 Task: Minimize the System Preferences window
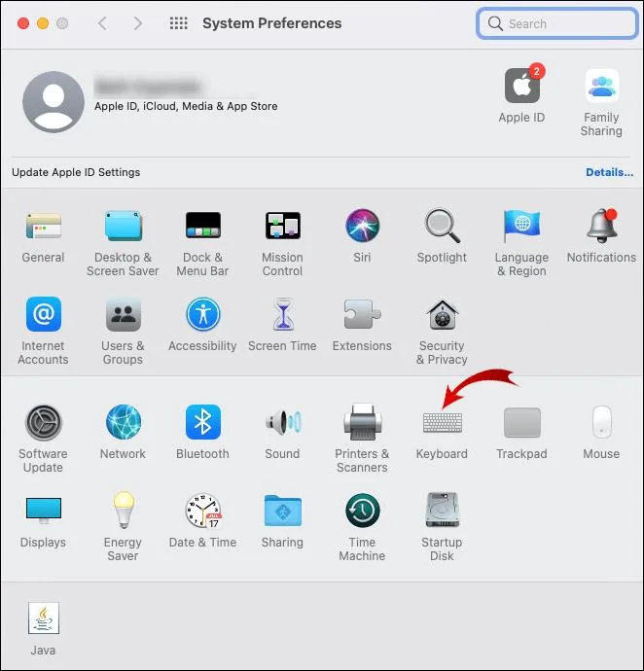pos(43,23)
